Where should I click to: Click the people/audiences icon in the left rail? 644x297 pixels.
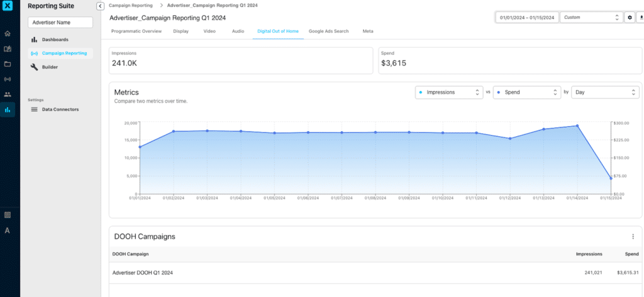pos(8,94)
